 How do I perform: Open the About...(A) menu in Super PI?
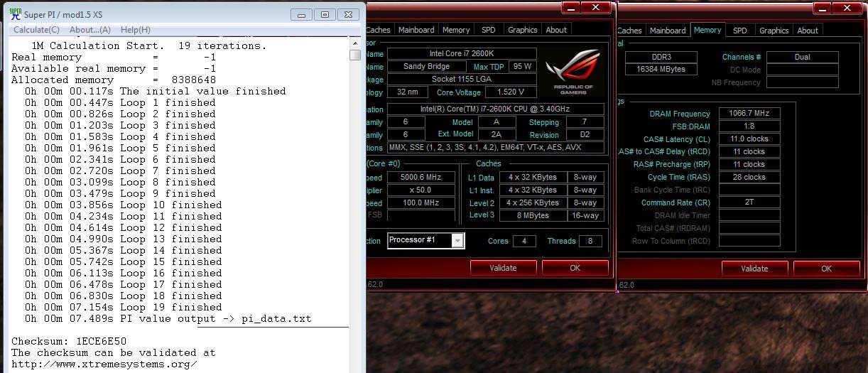[90, 30]
